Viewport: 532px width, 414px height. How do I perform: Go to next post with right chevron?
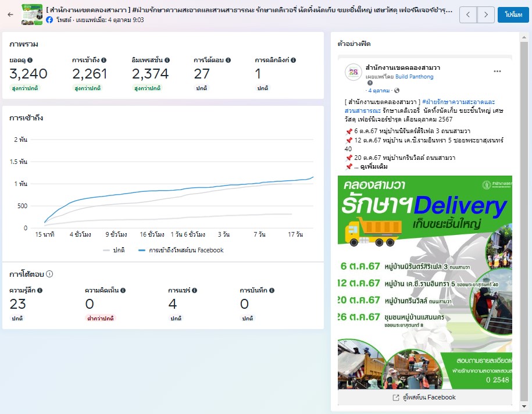[x=486, y=15]
